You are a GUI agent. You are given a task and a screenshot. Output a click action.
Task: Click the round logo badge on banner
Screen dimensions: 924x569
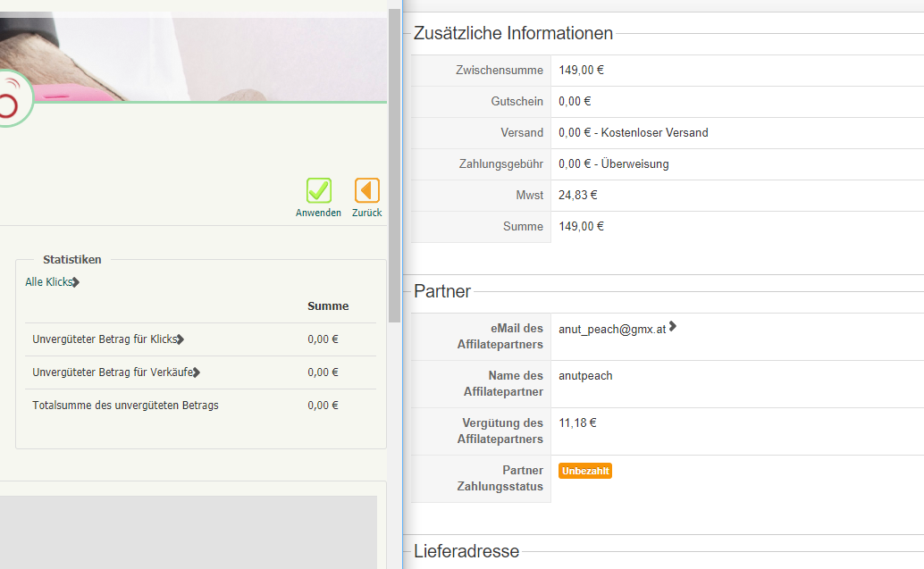[10, 100]
